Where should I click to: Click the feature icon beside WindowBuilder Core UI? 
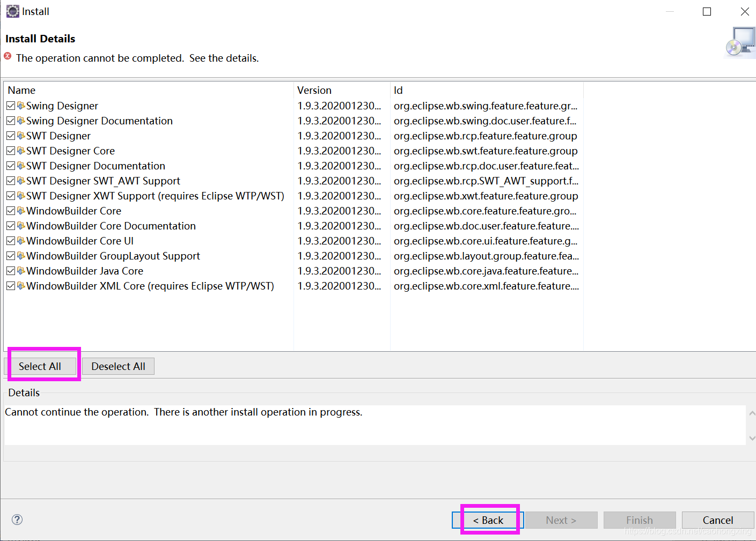[21, 241]
